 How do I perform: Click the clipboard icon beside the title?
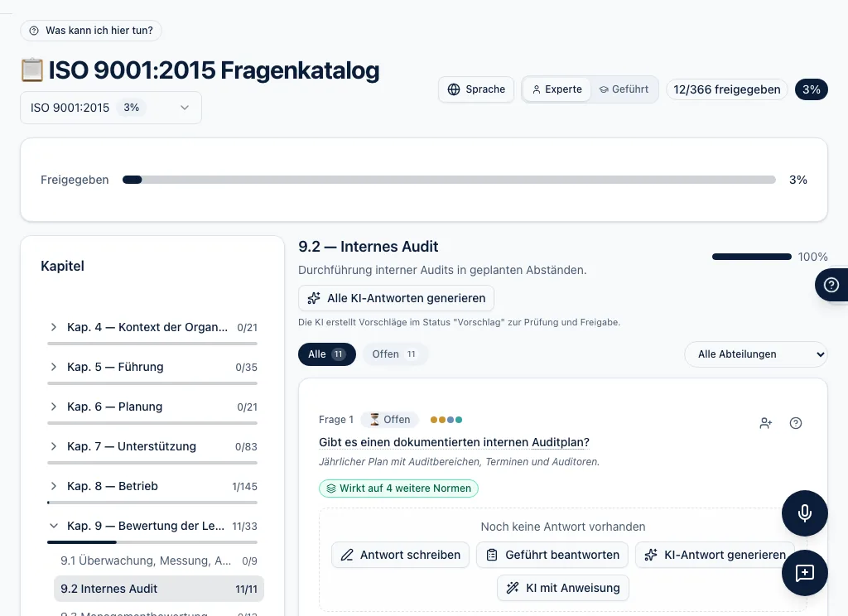(x=32, y=70)
